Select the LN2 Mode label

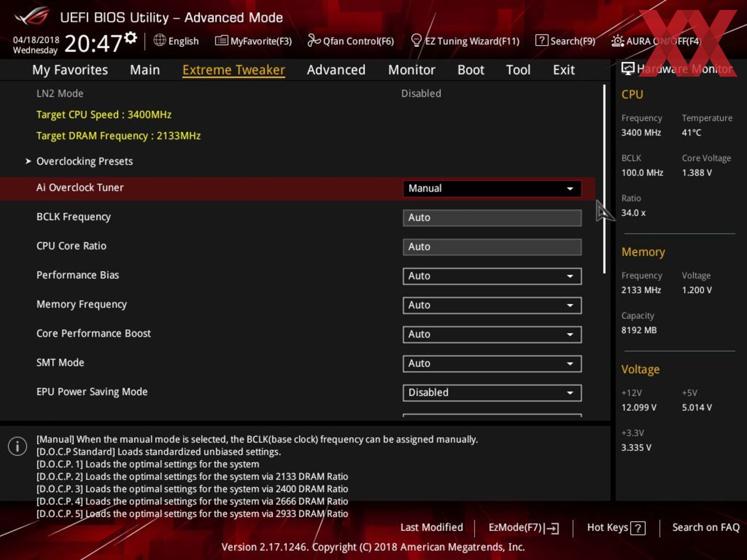[60, 93]
